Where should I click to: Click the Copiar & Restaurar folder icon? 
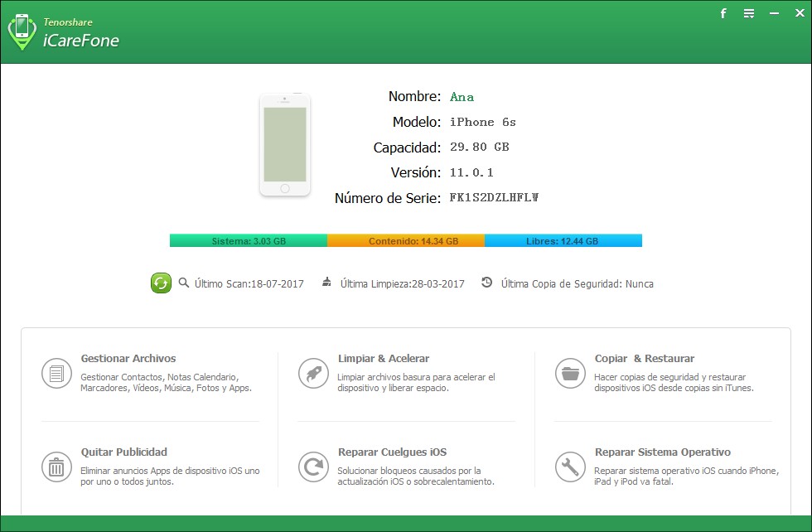point(570,373)
